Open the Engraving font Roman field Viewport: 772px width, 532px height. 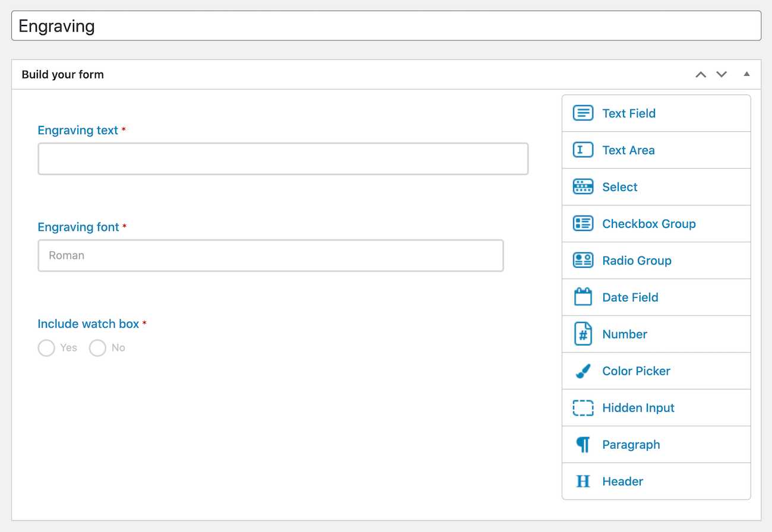tap(271, 255)
